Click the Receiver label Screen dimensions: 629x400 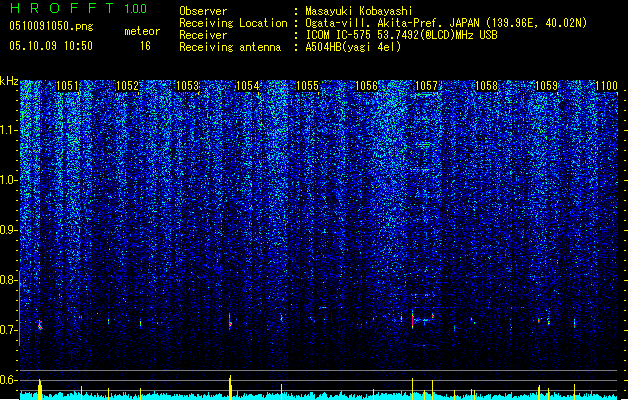click(x=203, y=35)
